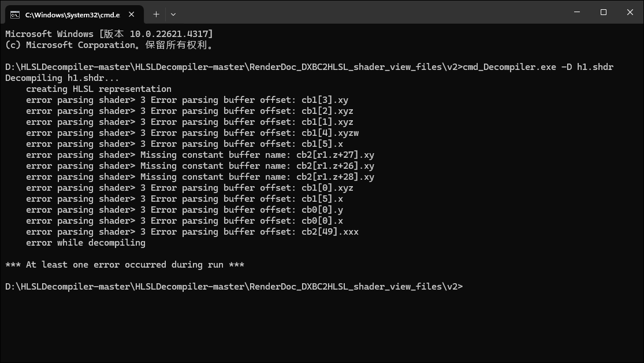
Task: Click the cb2[r1.z+27].xy missing buffer line
Action: pos(200,155)
